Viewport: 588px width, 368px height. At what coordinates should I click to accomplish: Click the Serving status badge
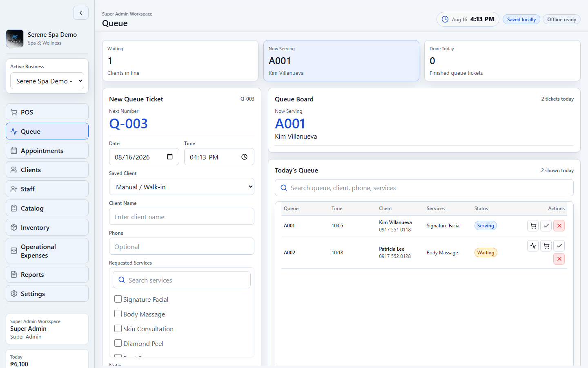[486, 226]
